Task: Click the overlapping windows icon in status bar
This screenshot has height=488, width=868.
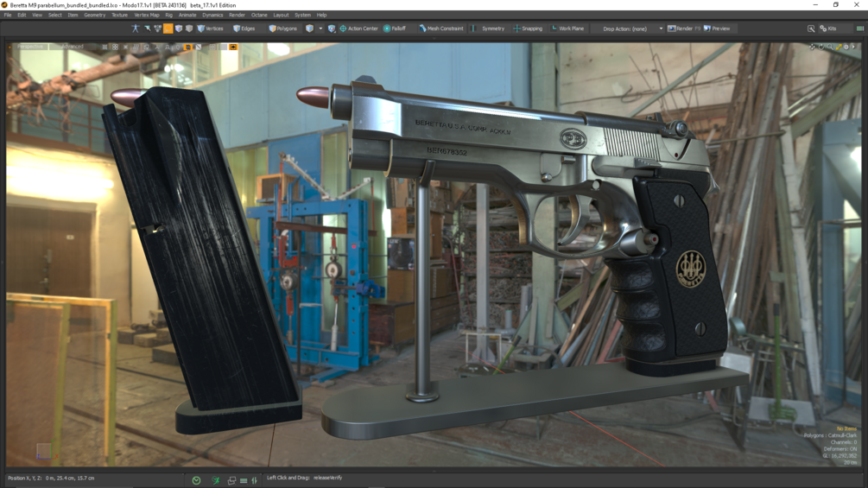Action: [x=231, y=480]
